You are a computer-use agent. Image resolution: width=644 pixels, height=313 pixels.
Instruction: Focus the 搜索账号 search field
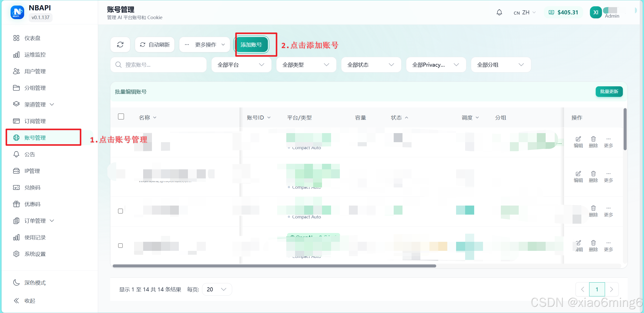tap(158, 65)
